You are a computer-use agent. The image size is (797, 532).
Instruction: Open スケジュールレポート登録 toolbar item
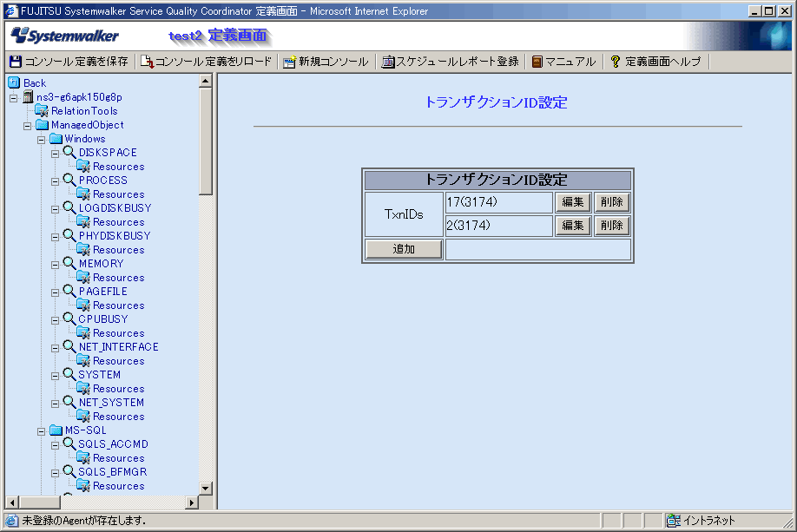pos(451,62)
